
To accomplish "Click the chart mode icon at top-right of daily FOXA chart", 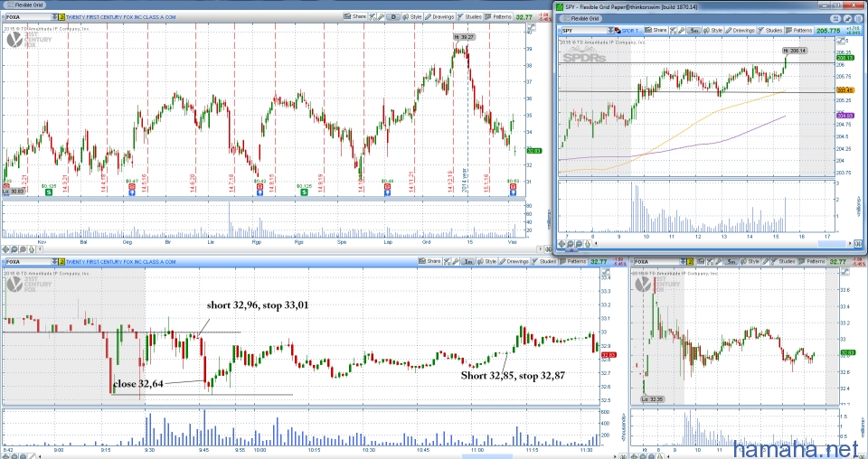I will (532, 27).
